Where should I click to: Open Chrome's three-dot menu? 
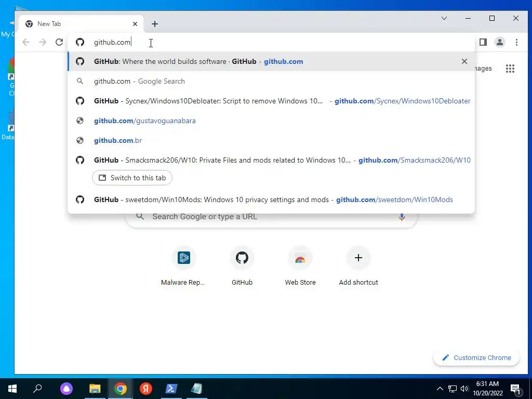[516, 42]
